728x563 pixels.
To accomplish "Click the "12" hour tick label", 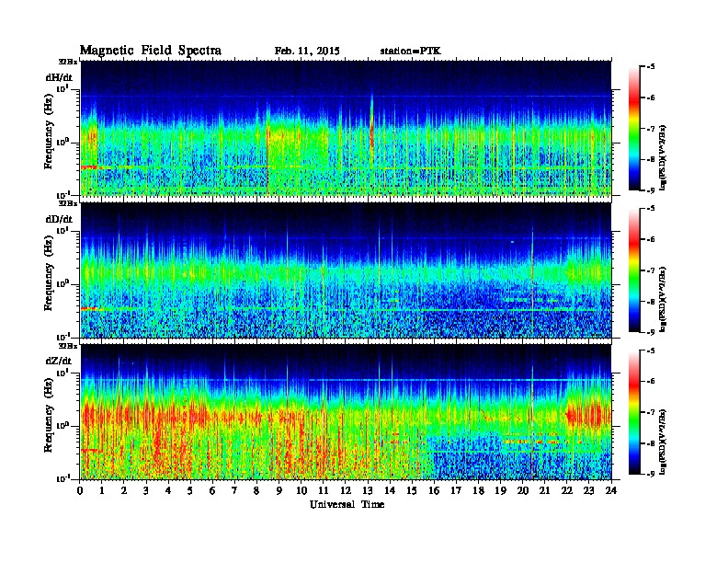I will (346, 490).
